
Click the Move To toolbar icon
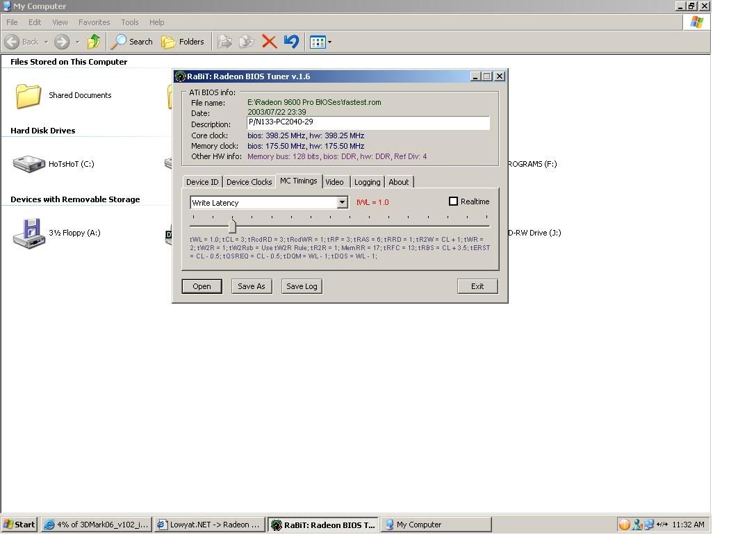coord(225,42)
